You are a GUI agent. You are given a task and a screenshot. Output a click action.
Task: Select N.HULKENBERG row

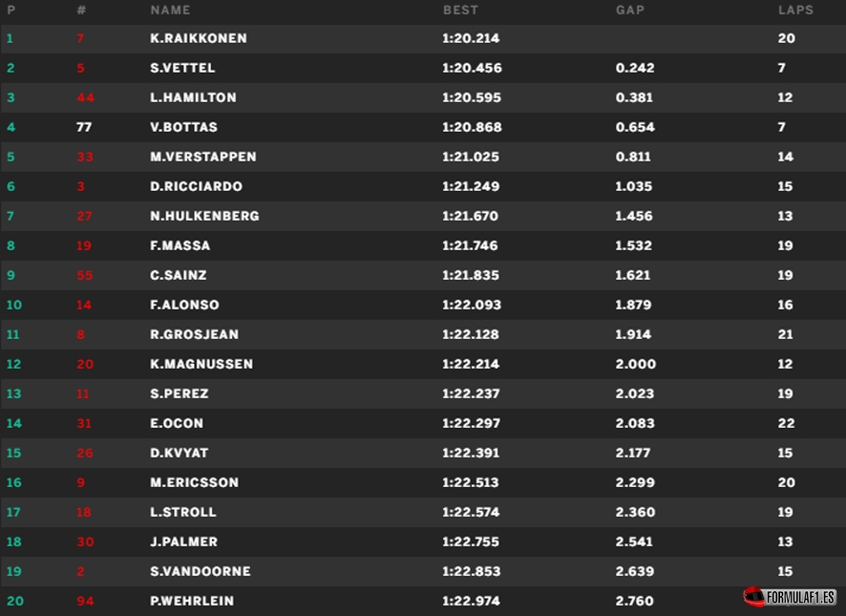coord(423,216)
